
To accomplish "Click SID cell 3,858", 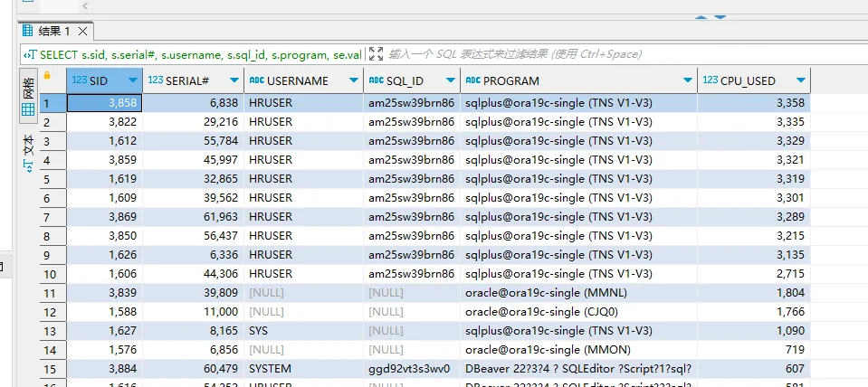I will click(105, 103).
